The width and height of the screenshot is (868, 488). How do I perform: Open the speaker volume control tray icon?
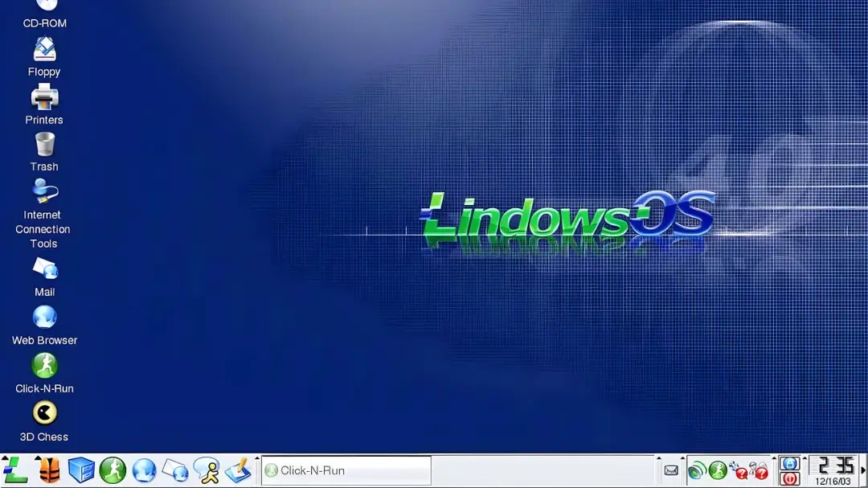coord(697,471)
